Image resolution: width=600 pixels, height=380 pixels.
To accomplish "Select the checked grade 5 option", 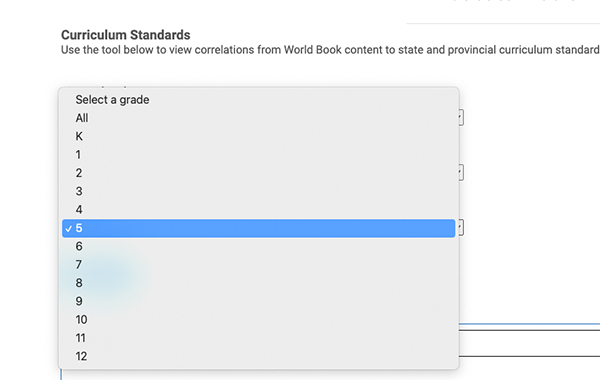I will tap(258, 228).
